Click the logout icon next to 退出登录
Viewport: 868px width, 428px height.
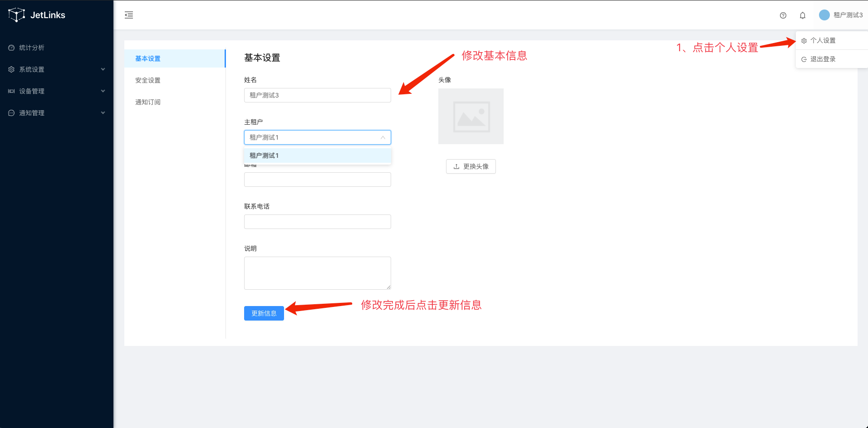click(x=804, y=59)
